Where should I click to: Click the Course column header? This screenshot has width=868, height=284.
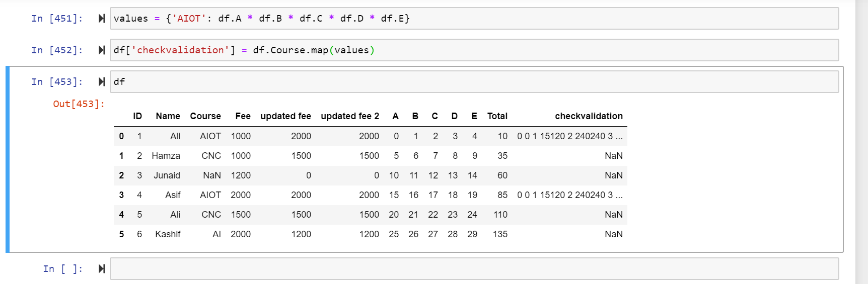[x=205, y=116]
